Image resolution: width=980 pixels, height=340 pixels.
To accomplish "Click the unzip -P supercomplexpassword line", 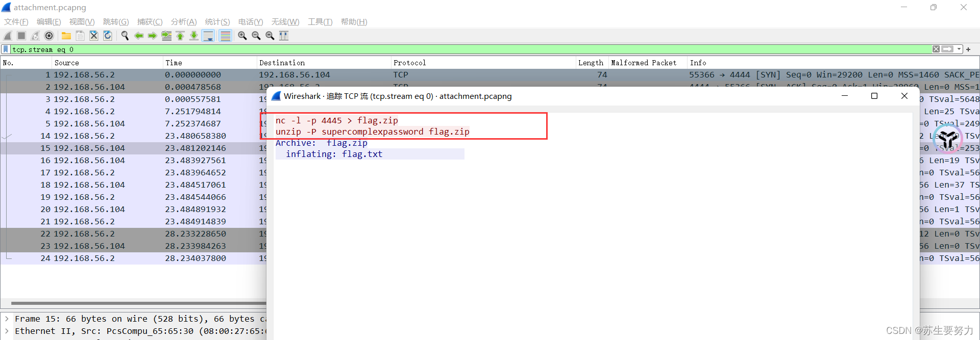I will tap(373, 132).
